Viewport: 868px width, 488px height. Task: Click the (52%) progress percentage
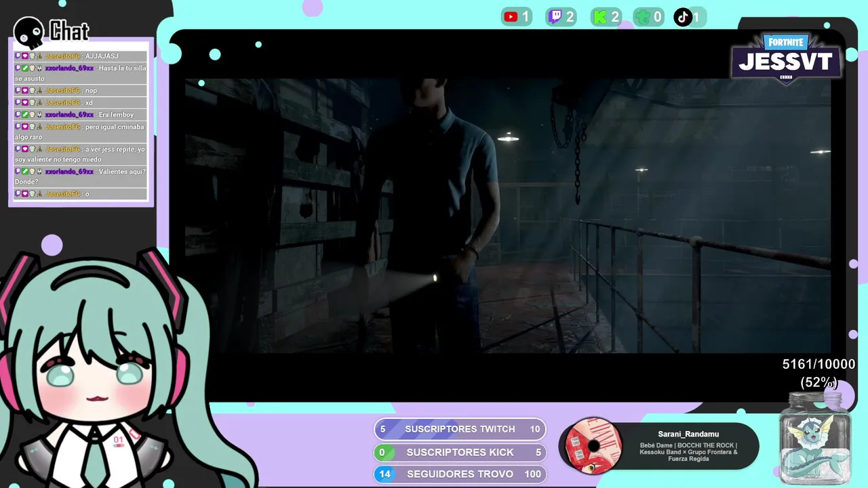tap(818, 382)
